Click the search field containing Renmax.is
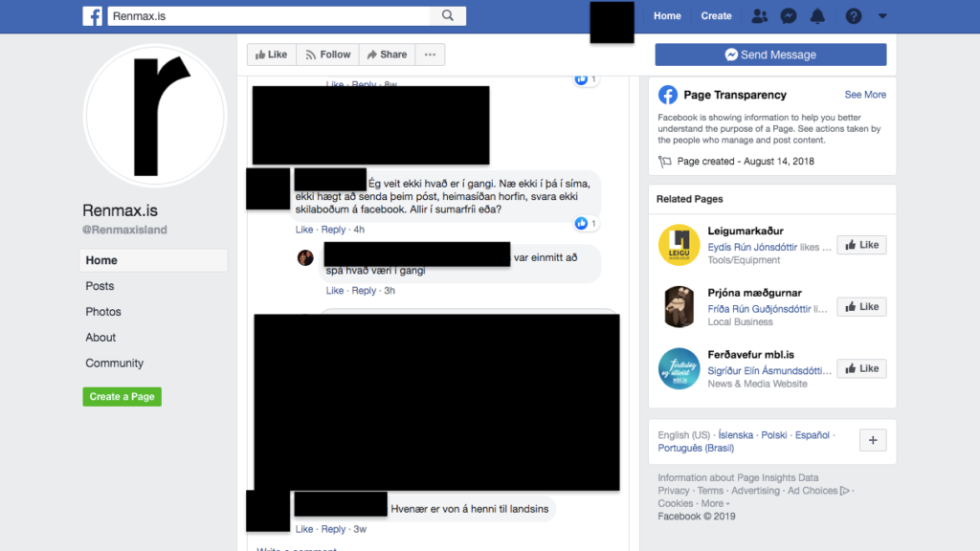This screenshot has width=980, height=551. point(269,15)
